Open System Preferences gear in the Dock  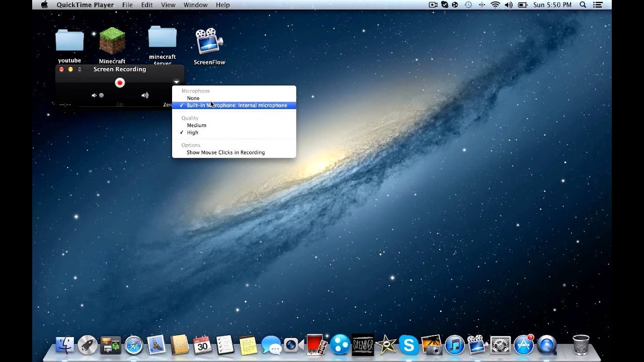[501, 345]
